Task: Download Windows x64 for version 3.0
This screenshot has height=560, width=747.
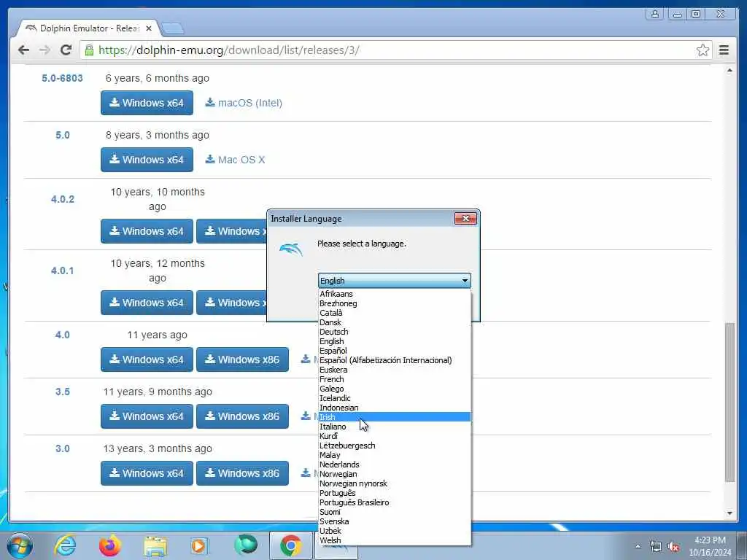Action: pyautogui.click(x=147, y=473)
